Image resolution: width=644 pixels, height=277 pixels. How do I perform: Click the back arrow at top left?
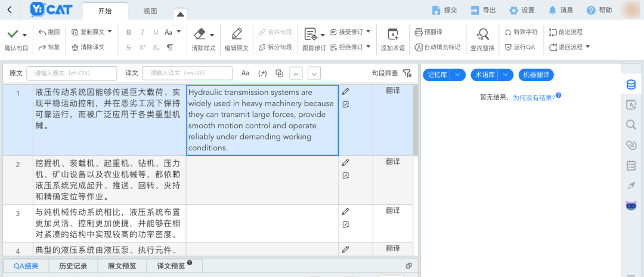pyautogui.click(x=10, y=10)
